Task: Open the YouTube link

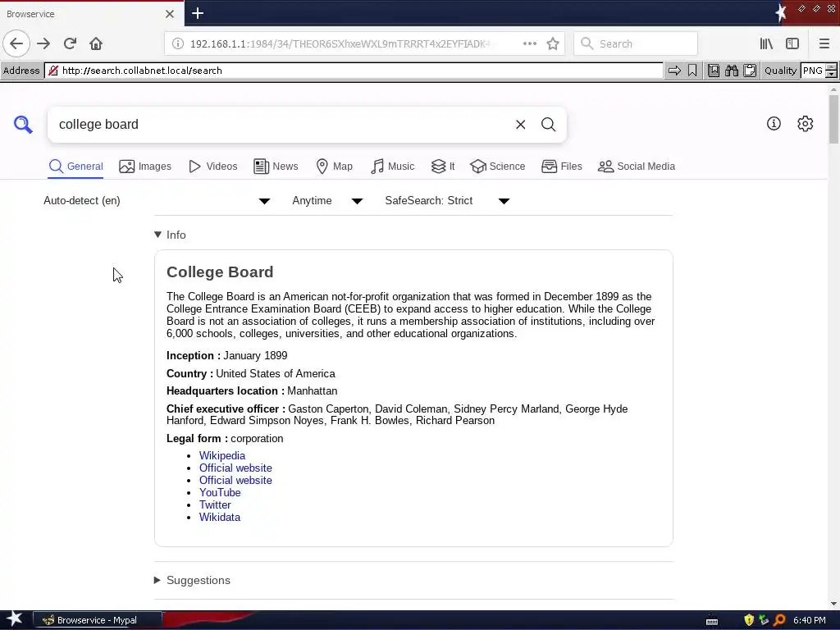Action: pos(220,492)
